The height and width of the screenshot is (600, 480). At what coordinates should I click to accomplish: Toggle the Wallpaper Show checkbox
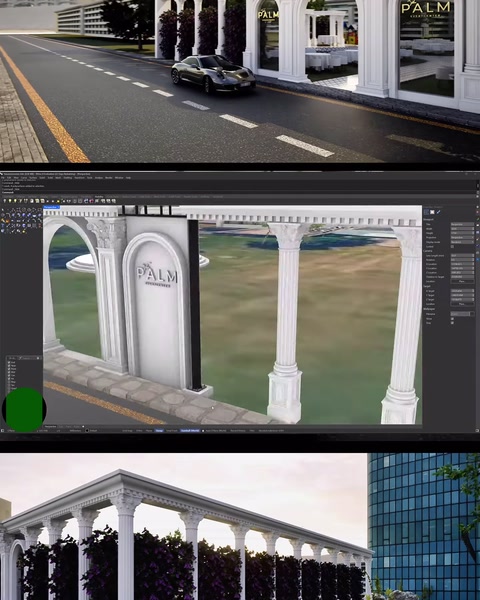coord(452,319)
